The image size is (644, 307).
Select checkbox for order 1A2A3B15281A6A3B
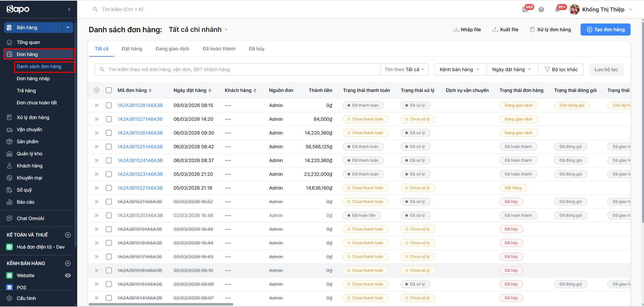tap(109, 105)
